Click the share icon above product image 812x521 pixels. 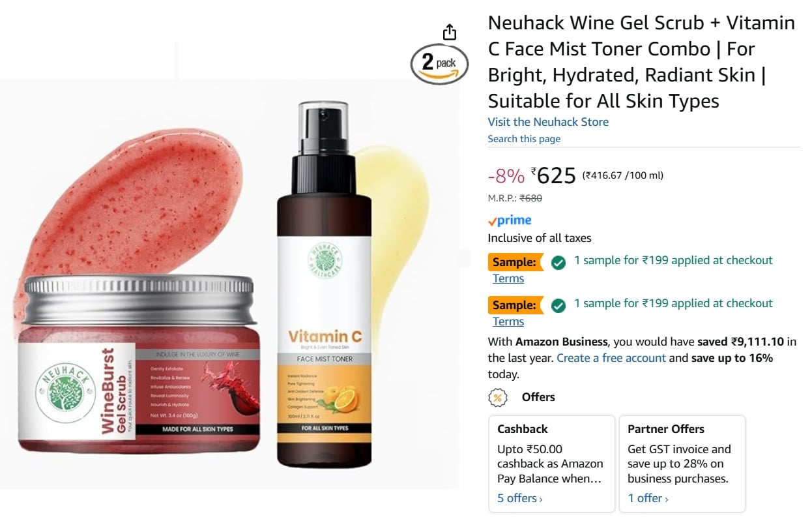click(x=450, y=32)
